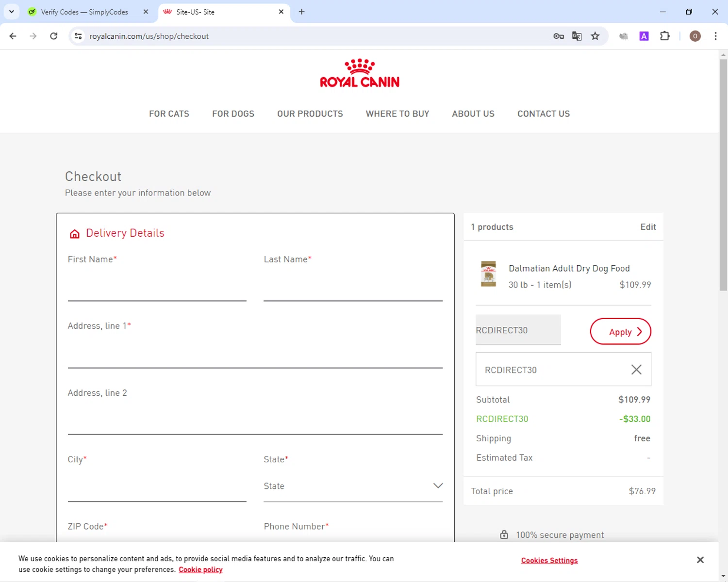Open the saved passwords key icon
This screenshot has height=582, width=728.
559,36
